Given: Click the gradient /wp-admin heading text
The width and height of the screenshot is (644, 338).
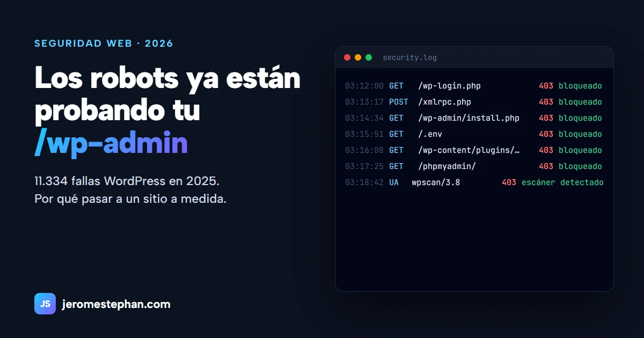Looking at the screenshot, I should 111,143.
